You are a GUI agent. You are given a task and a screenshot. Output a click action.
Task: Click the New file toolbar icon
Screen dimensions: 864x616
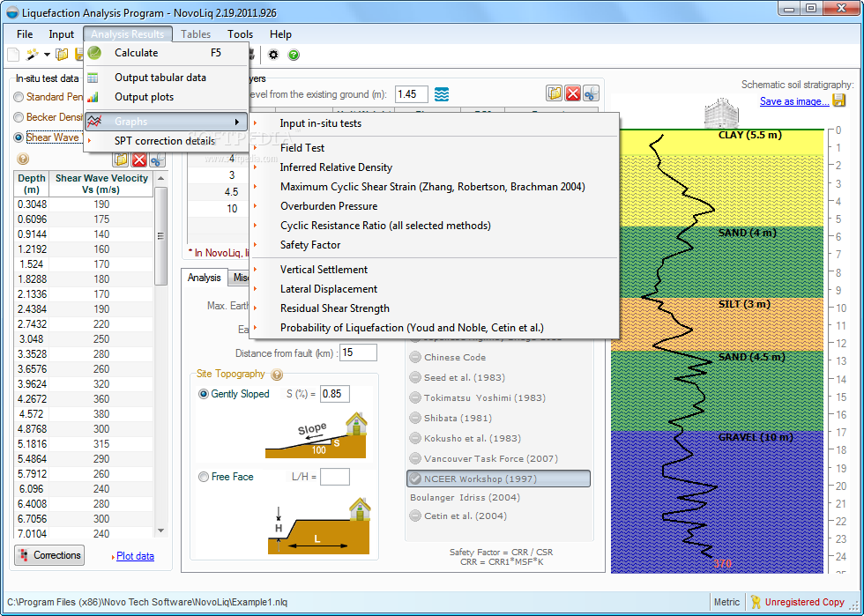13,55
